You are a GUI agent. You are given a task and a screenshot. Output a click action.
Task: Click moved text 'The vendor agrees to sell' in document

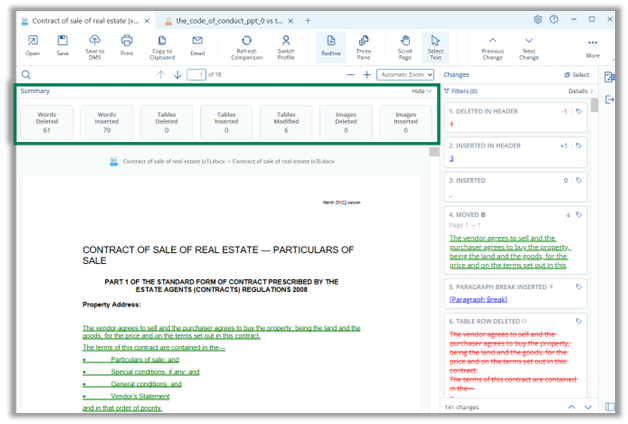221,332
